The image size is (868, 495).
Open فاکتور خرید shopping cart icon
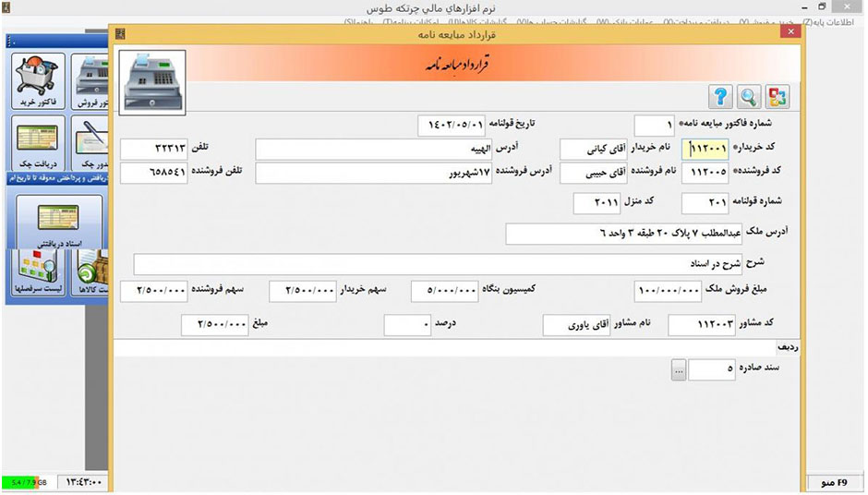coord(38,81)
